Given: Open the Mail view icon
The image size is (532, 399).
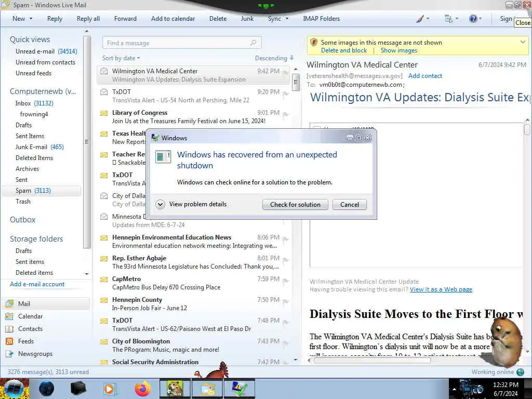Looking at the screenshot, I should pyautogui.click(x=9, y=303).
